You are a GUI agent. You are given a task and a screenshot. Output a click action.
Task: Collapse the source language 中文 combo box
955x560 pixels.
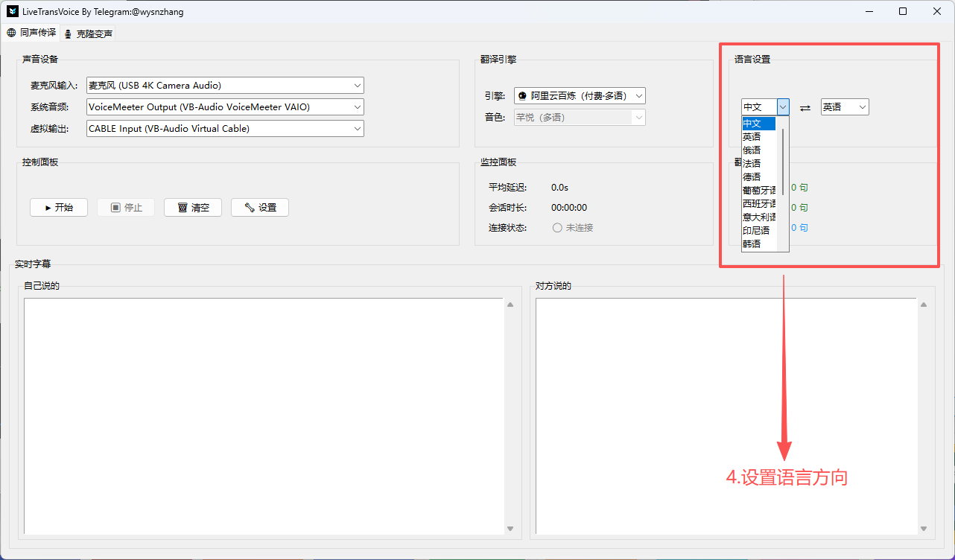click(x=783, y=107)
